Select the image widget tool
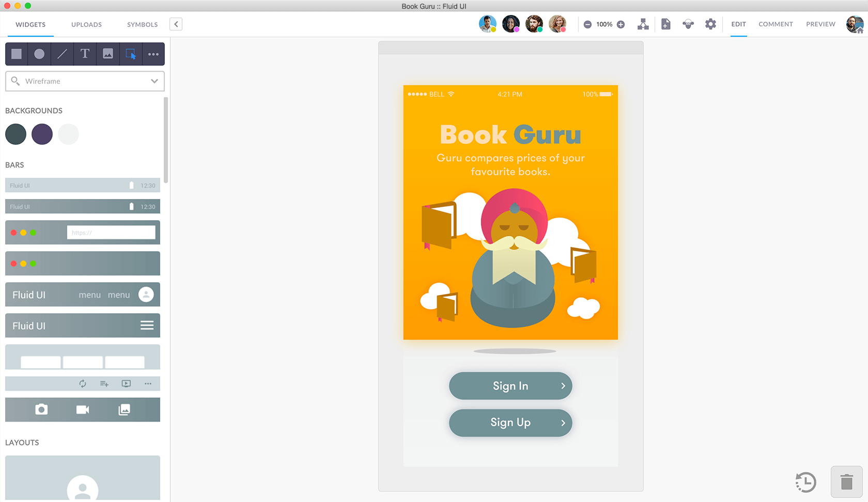 click(107, 54)
